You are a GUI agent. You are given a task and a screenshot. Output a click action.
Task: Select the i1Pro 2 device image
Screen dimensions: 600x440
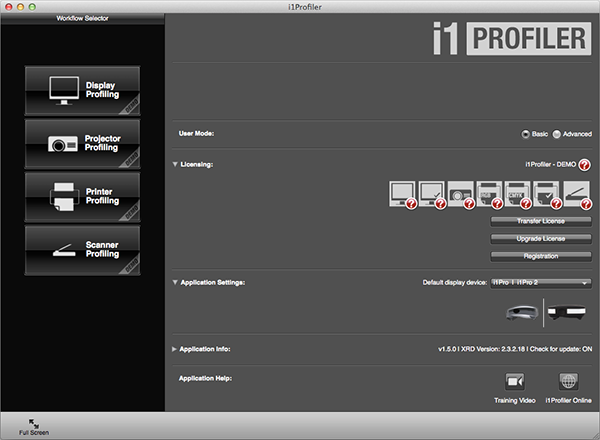click(566, 313)
